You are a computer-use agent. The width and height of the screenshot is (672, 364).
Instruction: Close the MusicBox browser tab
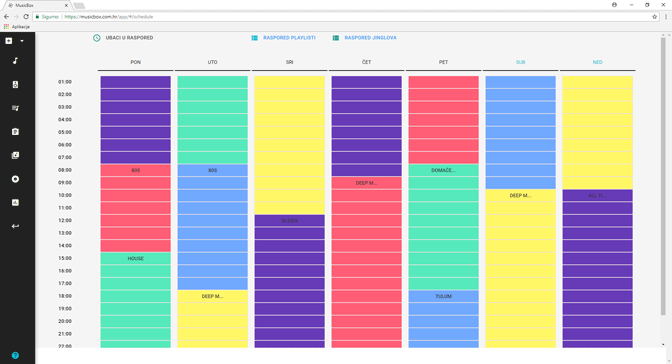(66, 5)
